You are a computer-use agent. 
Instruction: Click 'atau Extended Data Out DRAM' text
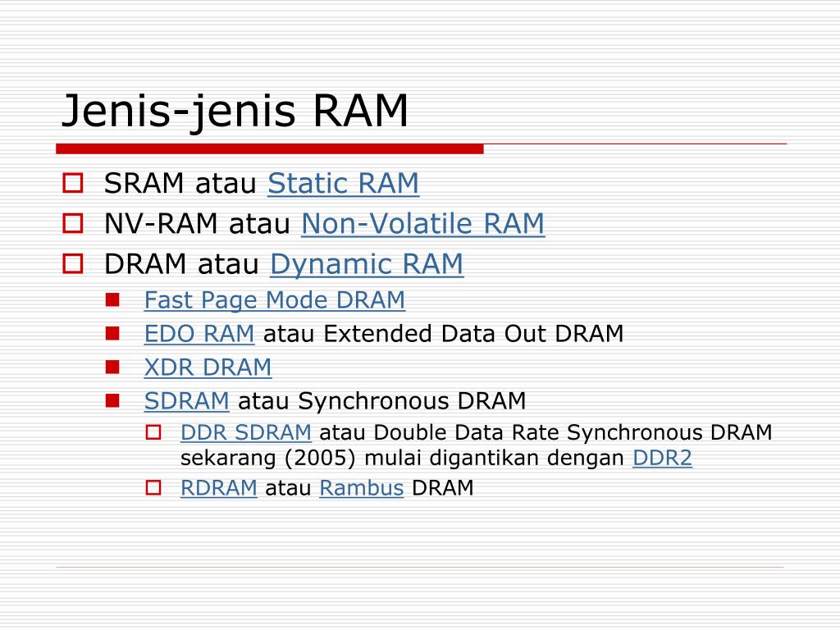click(x=444, y=334)
